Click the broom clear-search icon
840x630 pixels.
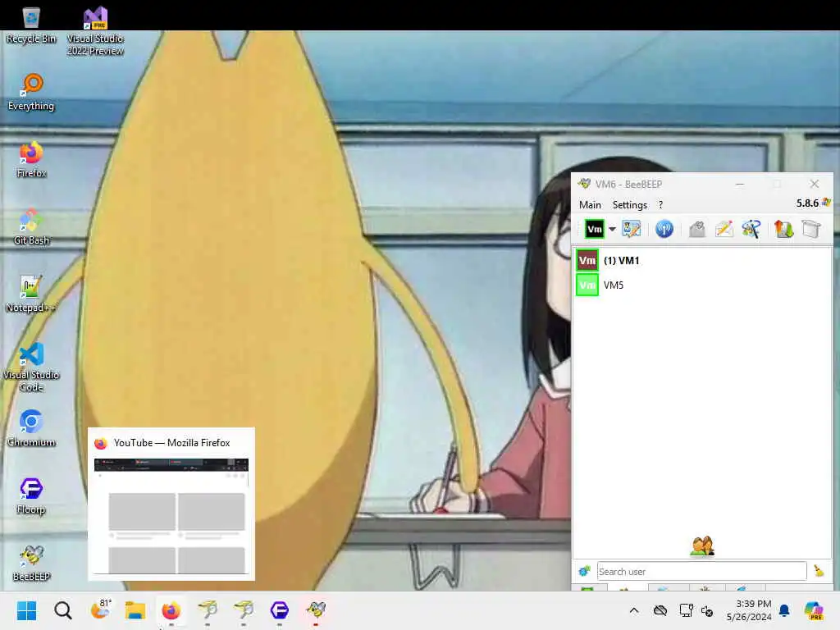[819, 571]
